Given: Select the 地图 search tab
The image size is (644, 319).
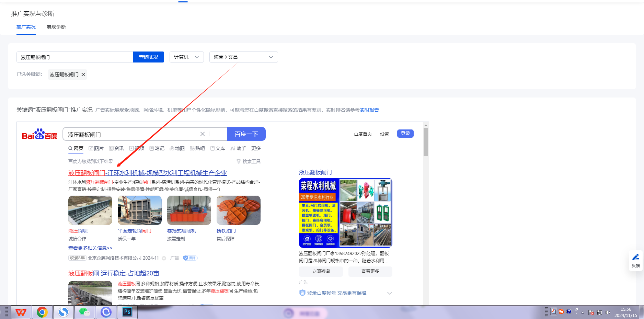Looking at the screenshot, I should 177,148.
